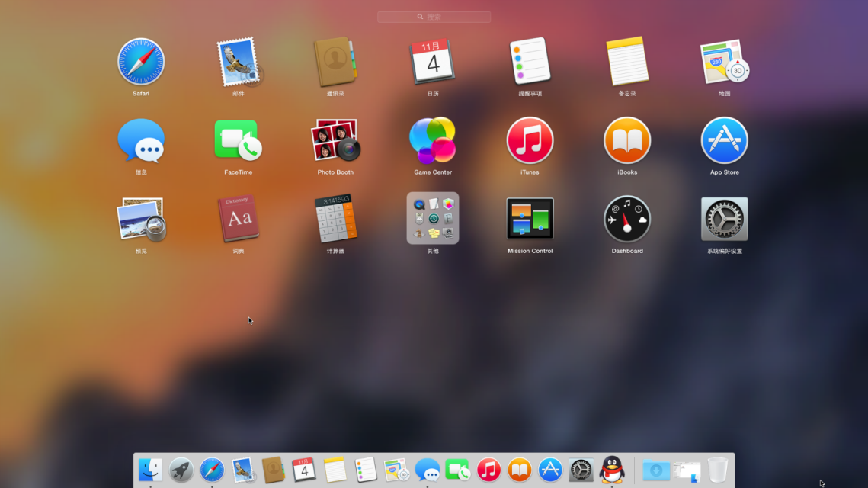Viewport: 868px width, 488px height.
Task: Open iTunes music icon in the Dock
Action: tap(488, 470)
